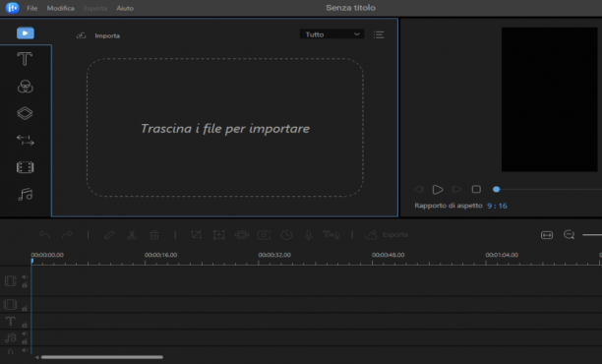
Task: Click the import icon beside Importa
Action: [x=81, y=35]
